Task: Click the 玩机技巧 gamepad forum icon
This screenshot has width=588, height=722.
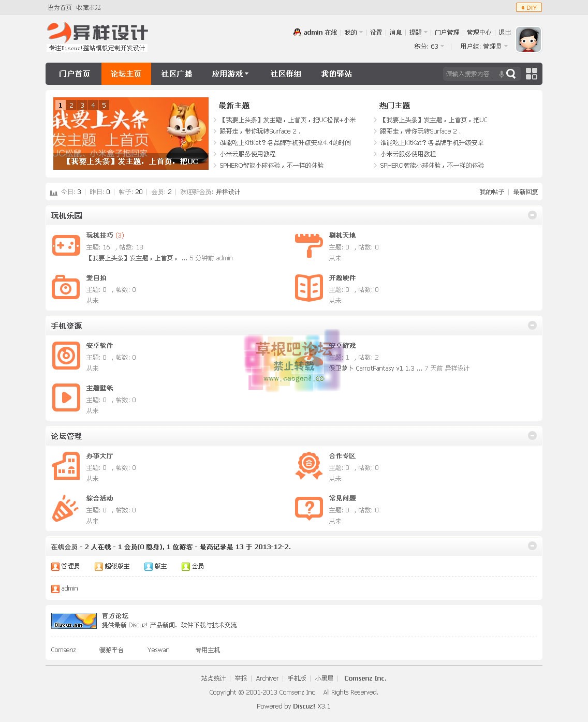Action: [66, 245]
